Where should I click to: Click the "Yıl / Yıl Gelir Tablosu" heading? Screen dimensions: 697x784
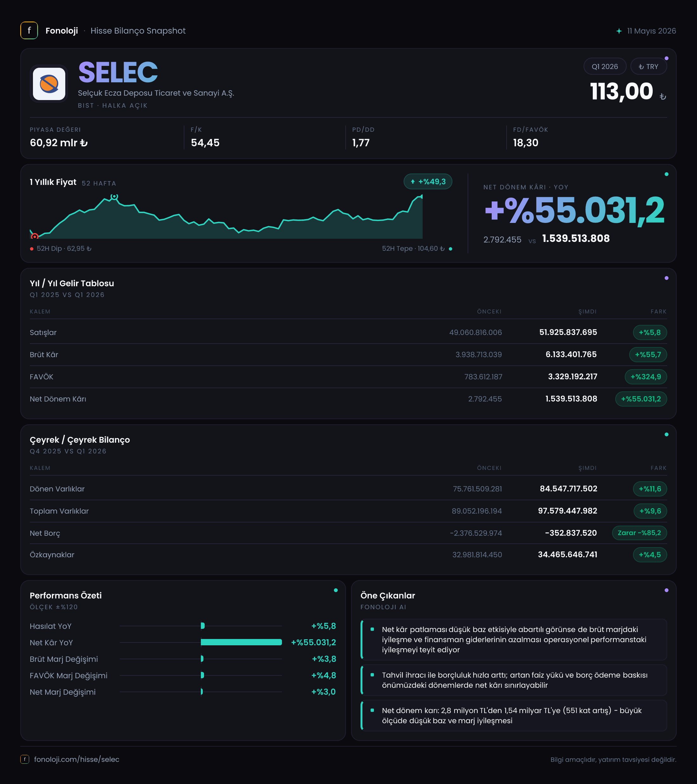pyautogui.click(x=72, y=283)
